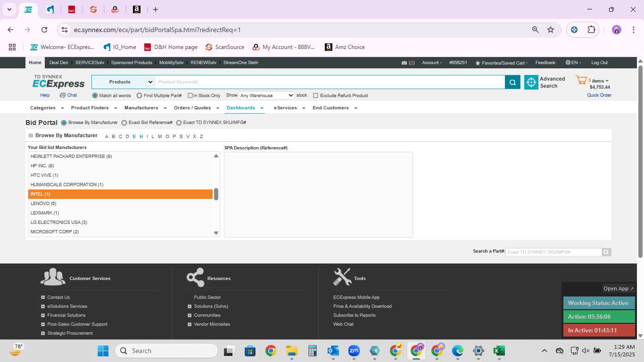Click the Chat icon link
Viewport: 644px width, 362px height.
click(68, 95)
